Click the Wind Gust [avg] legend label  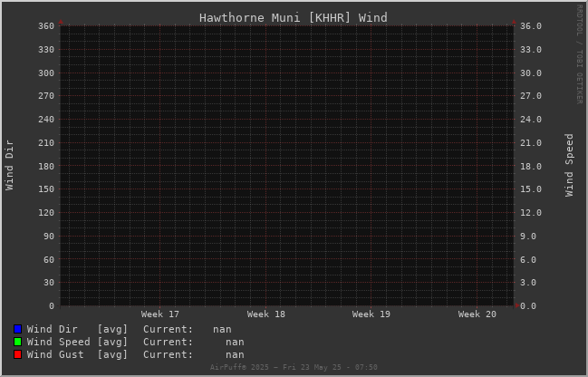pyautogui.click(x=77, y=354)
